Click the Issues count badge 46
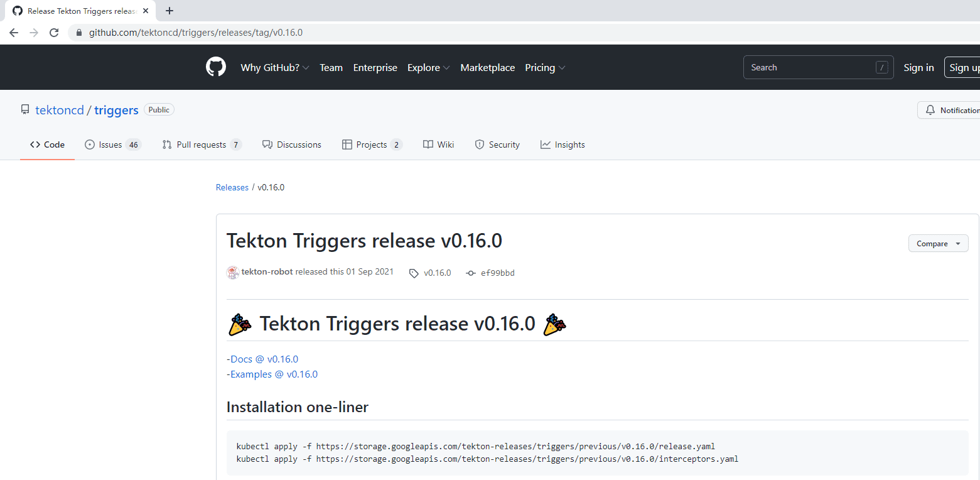Viewport: 980px width, 480px height. click(133, 145)
